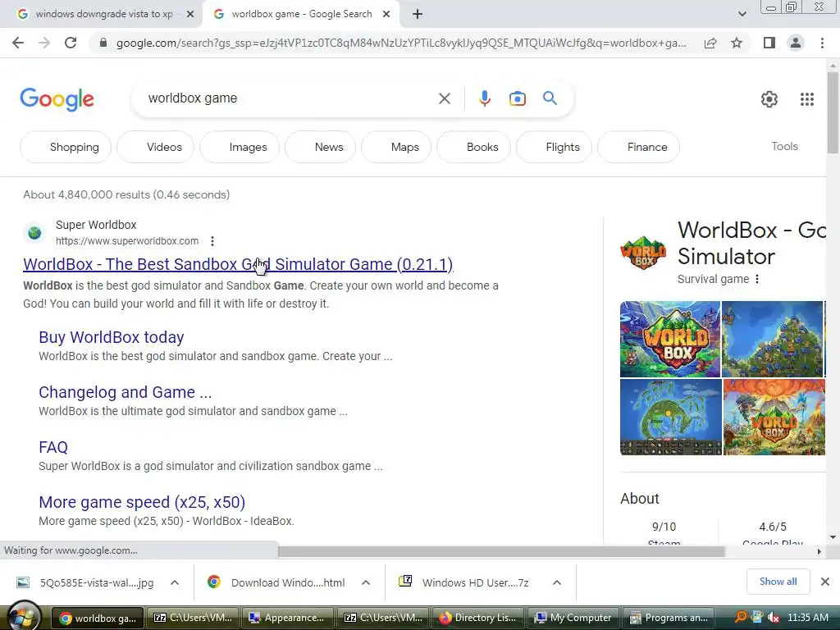Submit search with magnifier icon

tap(550, 98)
